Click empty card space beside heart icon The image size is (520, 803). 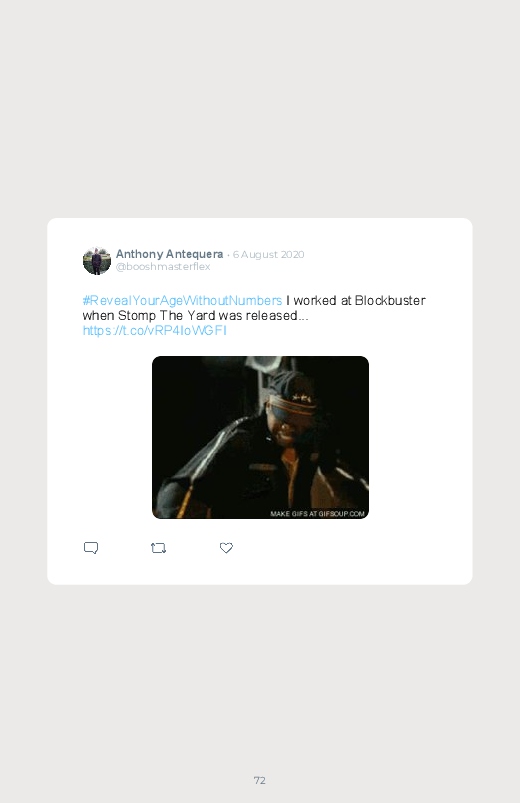tap(348, 548)
